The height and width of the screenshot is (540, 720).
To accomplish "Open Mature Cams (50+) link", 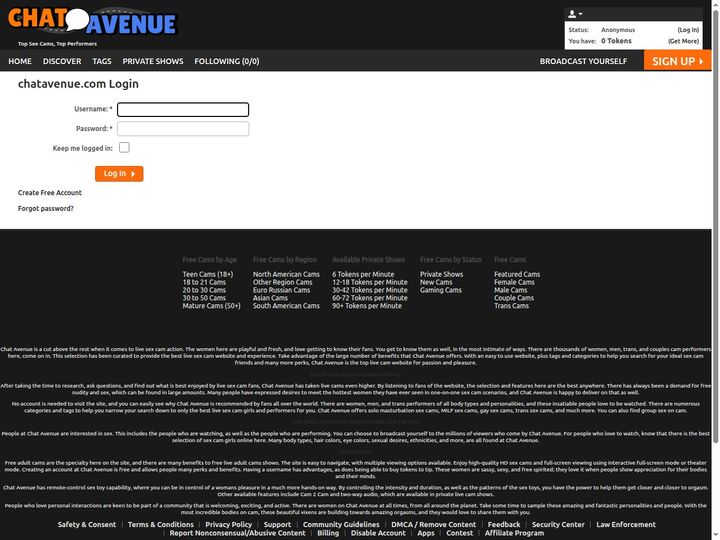I will pos(211,305).
